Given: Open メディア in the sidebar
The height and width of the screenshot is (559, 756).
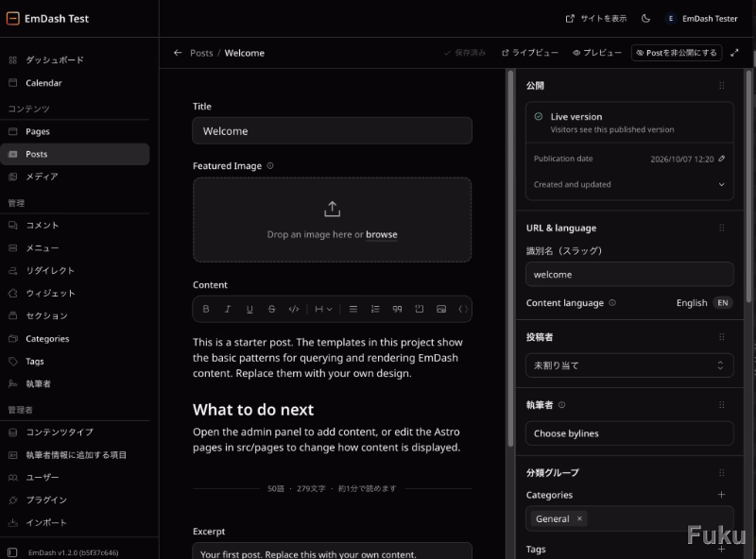Looking at the screenshot, I should (x=75, y=177).
